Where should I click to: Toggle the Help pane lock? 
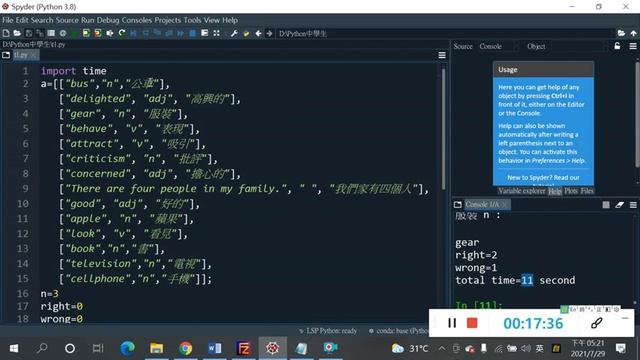click(x=617, y=46)
